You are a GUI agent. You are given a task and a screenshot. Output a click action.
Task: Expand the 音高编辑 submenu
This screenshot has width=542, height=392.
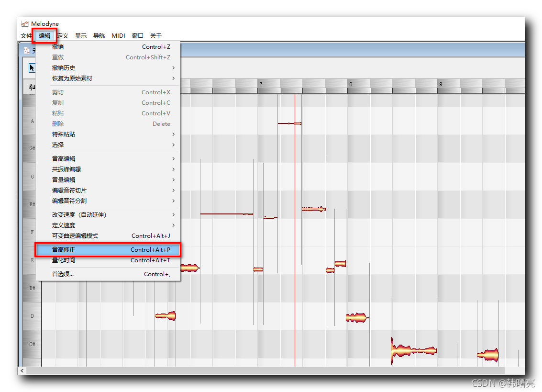tap(108, 159)
